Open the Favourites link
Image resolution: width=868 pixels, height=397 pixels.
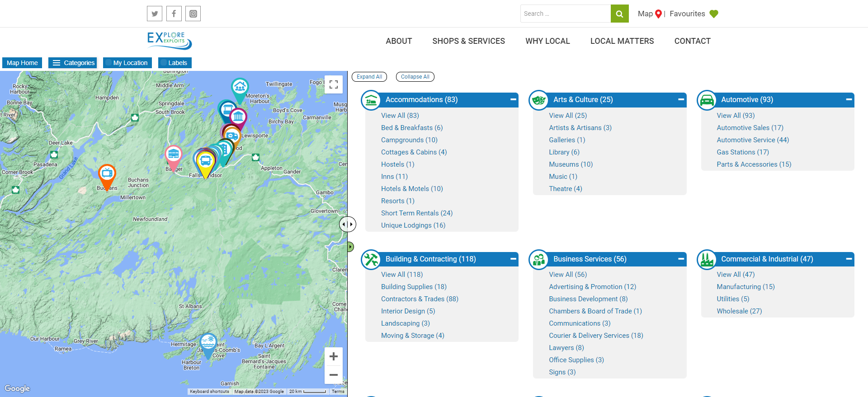click(687, 14)
